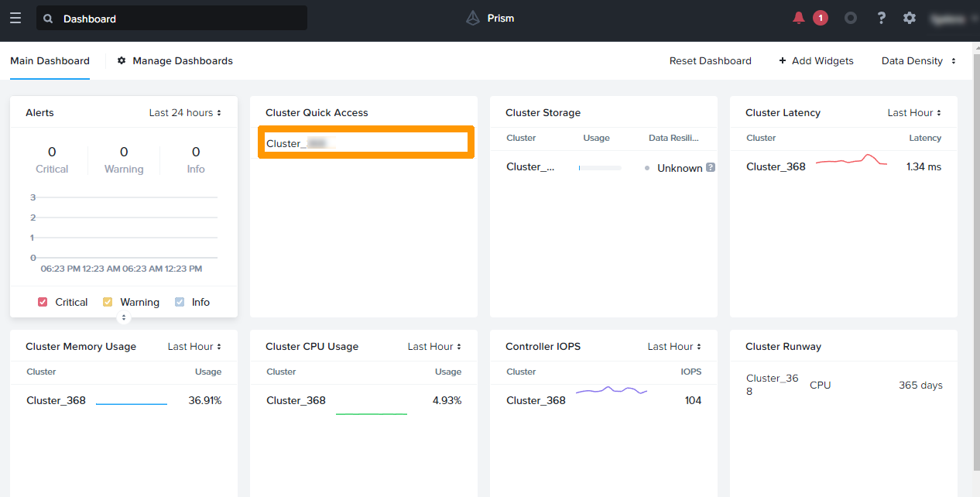Switch to the Main Dashboard tab
Image resolution: width=980 pixels, height=497 pixels.
(x=50, y=60)
